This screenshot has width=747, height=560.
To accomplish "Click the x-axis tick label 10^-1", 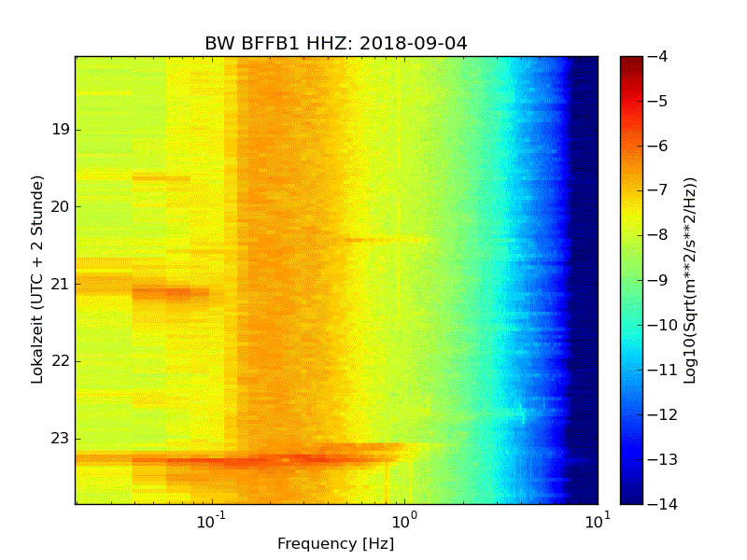I will point(211,521).
